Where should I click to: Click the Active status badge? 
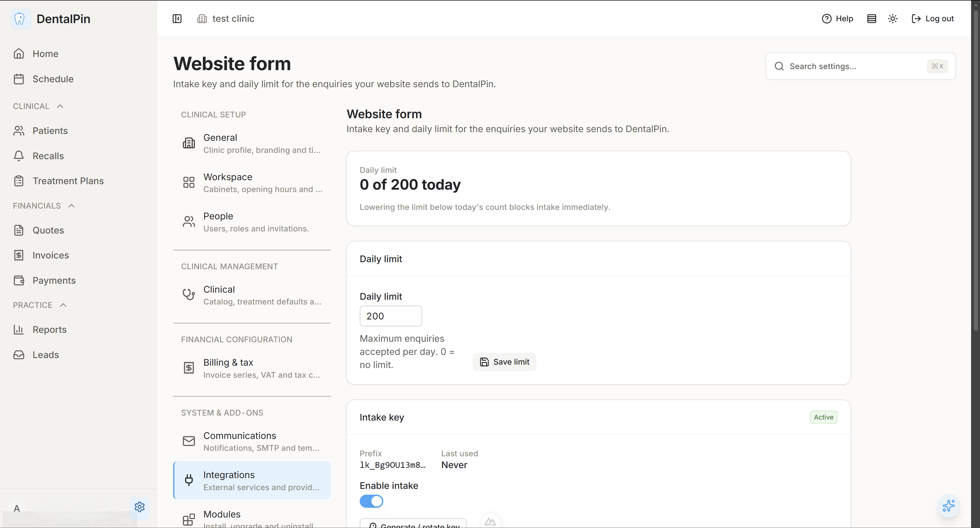point(824,417)
